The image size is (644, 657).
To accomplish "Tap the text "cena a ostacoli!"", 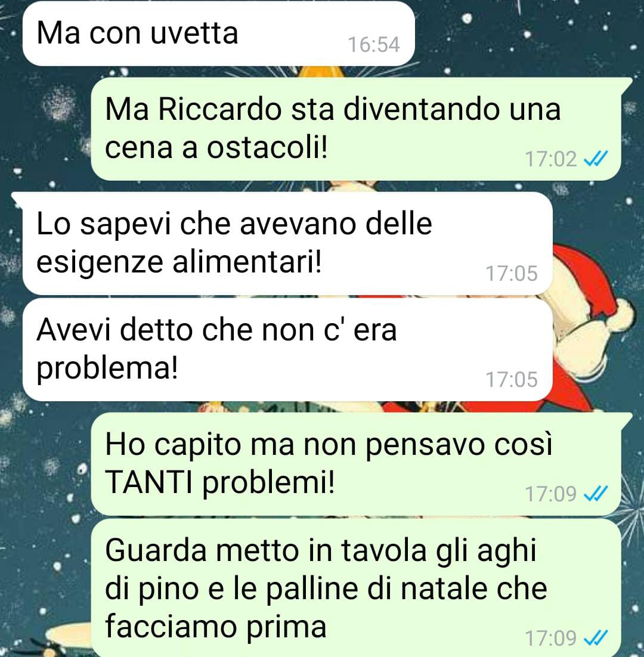I will 216,148.
